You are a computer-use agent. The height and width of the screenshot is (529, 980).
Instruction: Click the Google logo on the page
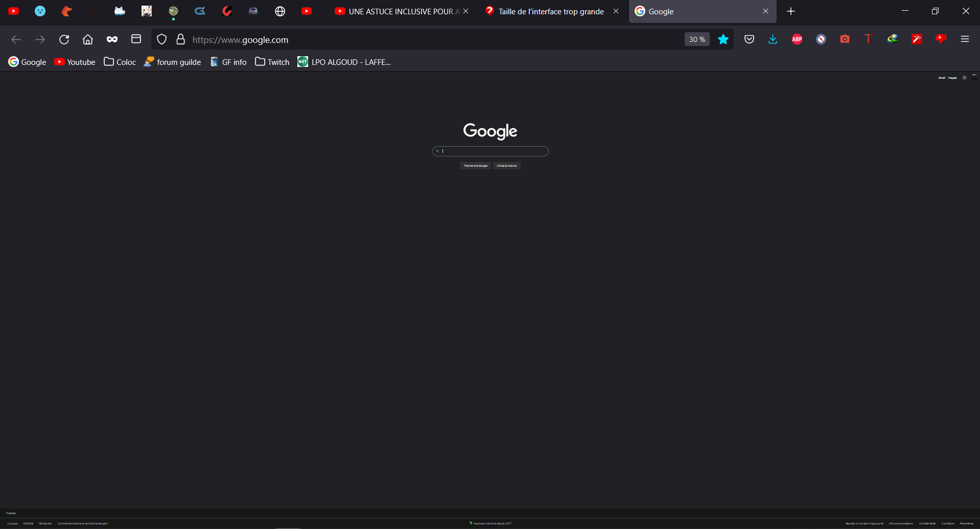point(491,131)
